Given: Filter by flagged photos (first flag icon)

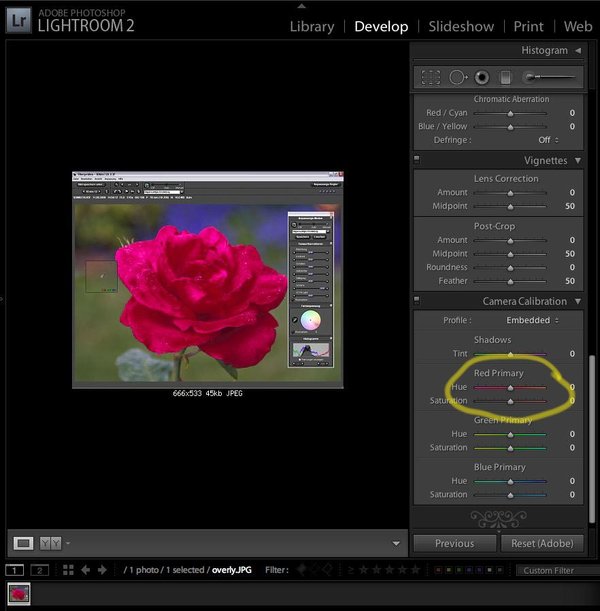Looking at the screenshot, I should pyautogui.click(x=302, y=570).
